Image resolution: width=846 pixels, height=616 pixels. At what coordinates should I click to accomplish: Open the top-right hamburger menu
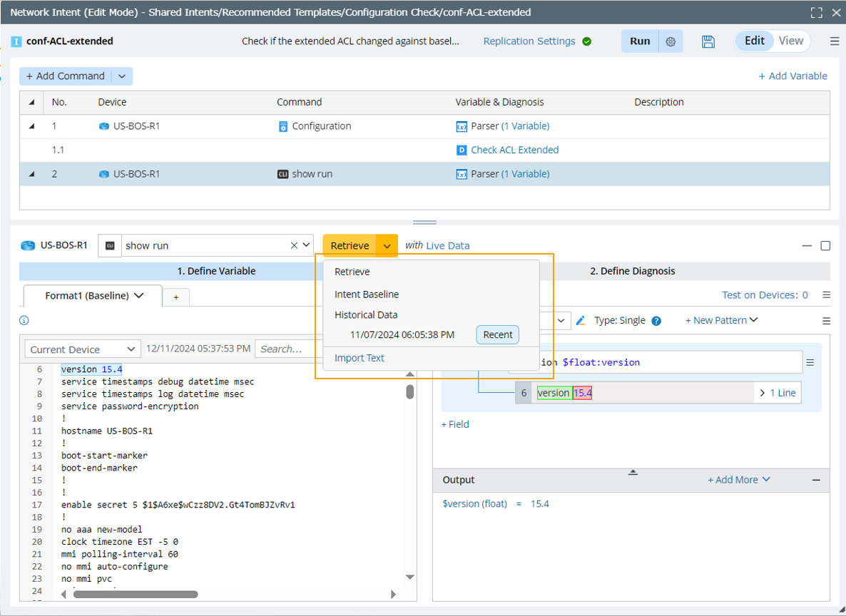click(x=834, y=41)
